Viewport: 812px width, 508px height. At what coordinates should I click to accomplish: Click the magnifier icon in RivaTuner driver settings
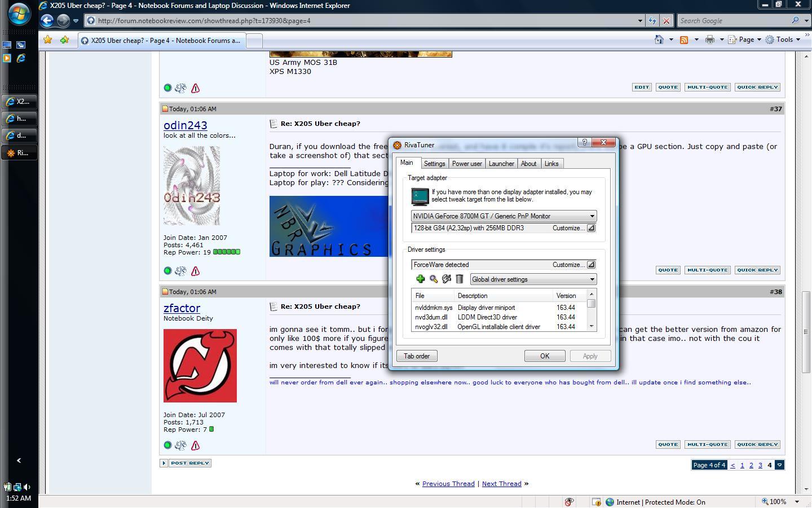click(434, 279)
